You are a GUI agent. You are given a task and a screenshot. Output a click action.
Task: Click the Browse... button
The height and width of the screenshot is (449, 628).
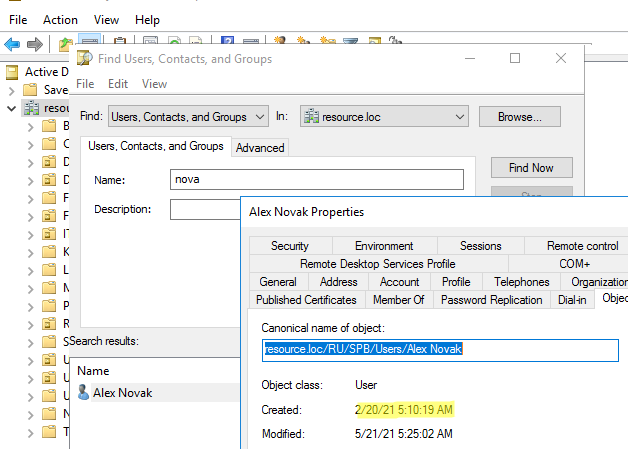coord(520,117)
